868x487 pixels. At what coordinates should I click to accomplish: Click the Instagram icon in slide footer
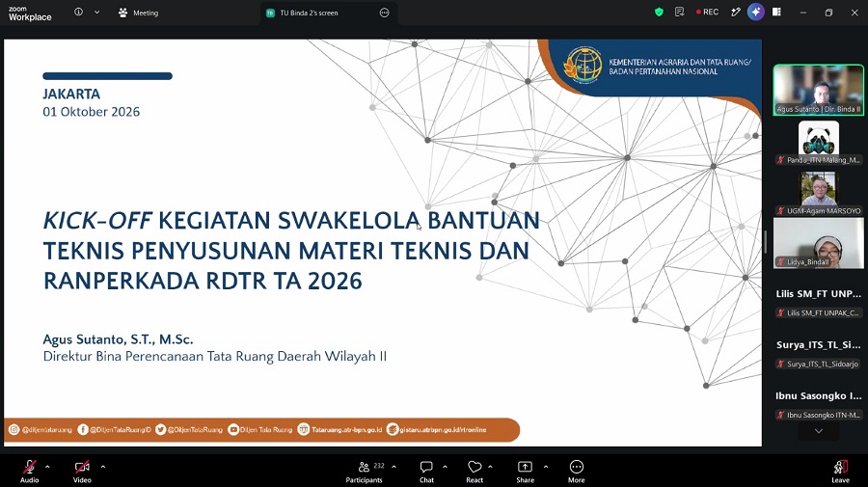14,429
